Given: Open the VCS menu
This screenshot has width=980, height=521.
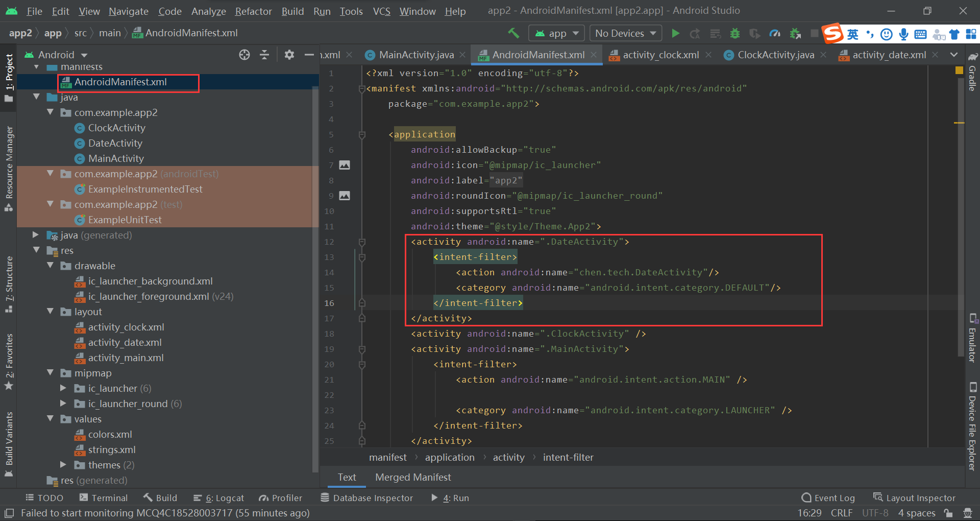Looking at the screenshot, I should pos(381,11).
